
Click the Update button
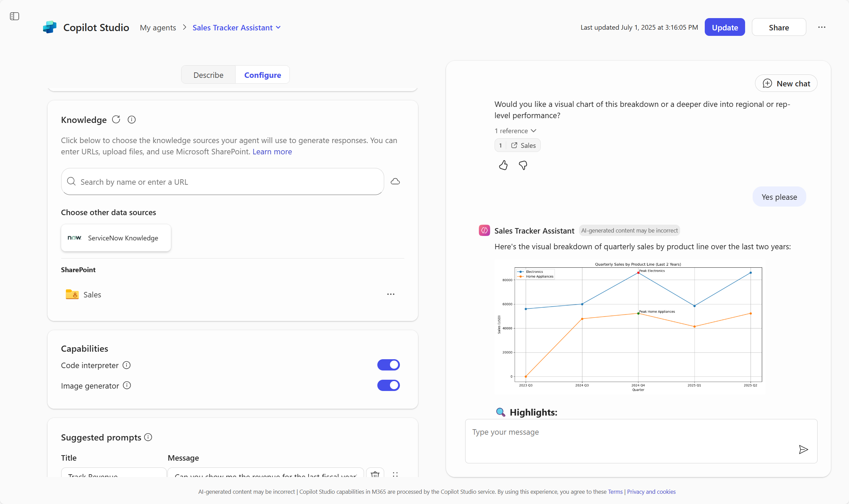click(x=725, y=27)
